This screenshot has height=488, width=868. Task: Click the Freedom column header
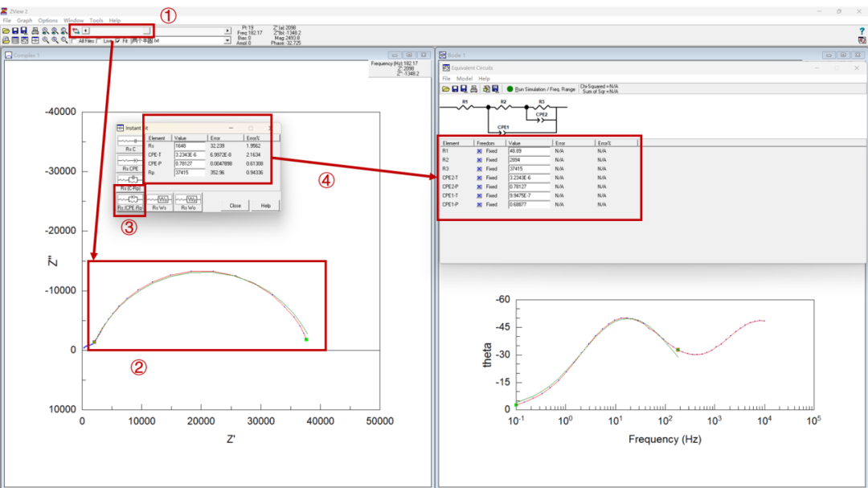489,143
